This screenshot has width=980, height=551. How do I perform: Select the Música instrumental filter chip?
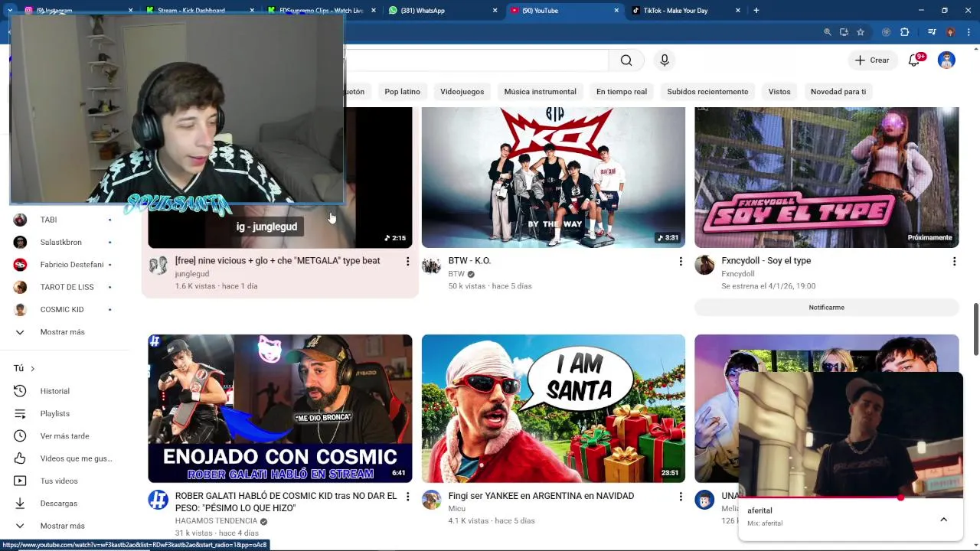coord(540,92)
